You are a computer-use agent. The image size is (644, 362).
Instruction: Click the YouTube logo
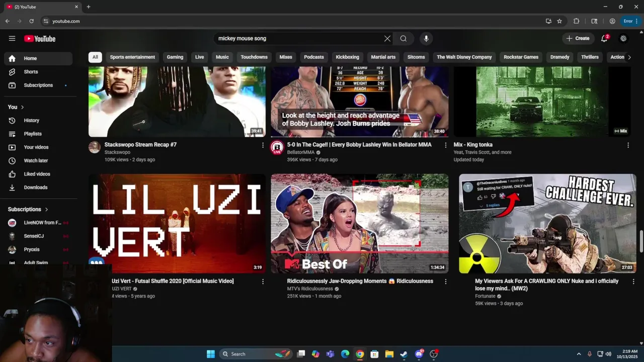(x=40, y=39)
